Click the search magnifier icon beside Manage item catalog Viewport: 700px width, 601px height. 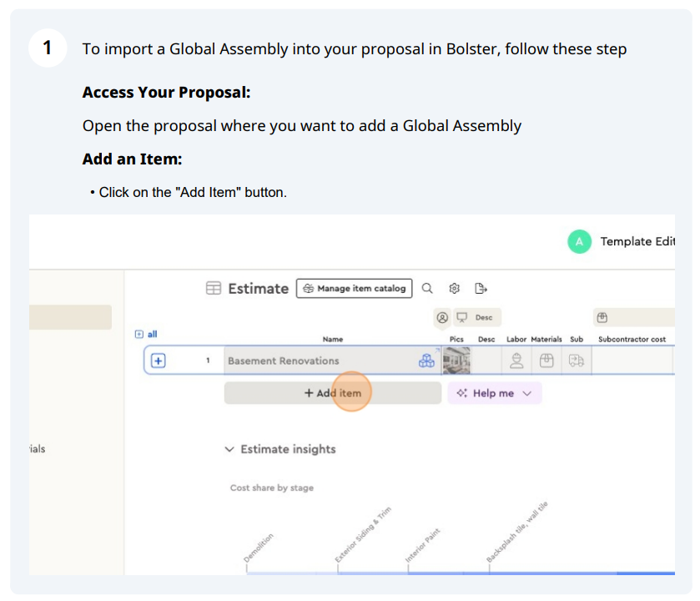[x=427, y=289]
